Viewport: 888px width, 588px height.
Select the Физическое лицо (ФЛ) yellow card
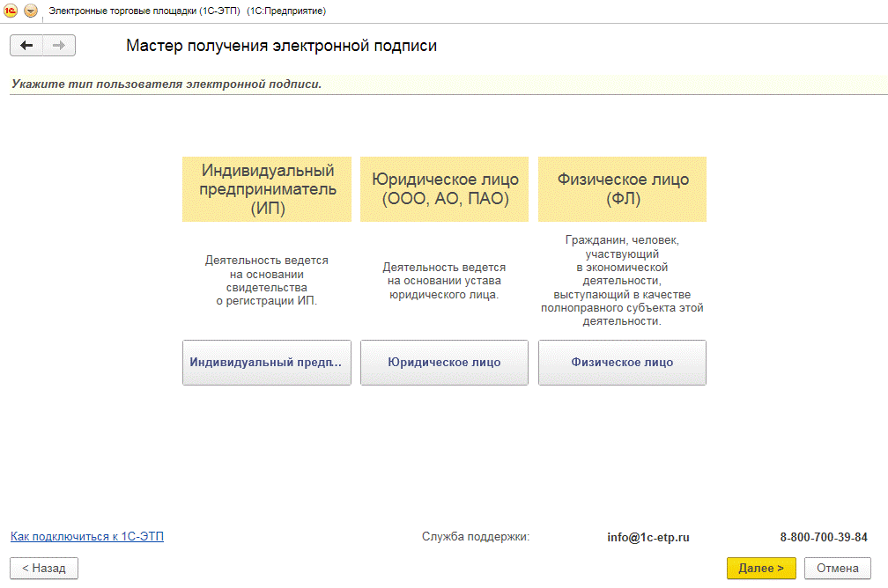(x=622, y=189)
